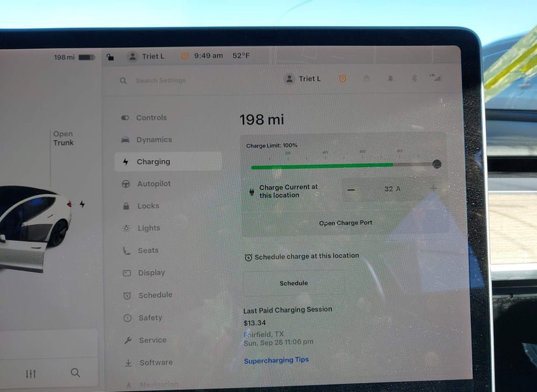Tap Open Trunk label by car
The height and width of the screenshot is (392, 537).
tap(63, 139)
